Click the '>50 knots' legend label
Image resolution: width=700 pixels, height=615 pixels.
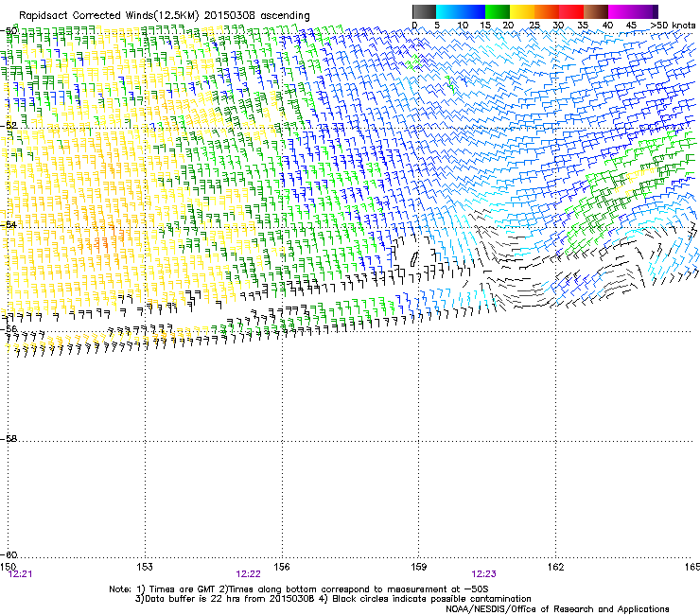click(x=673, y=26)
